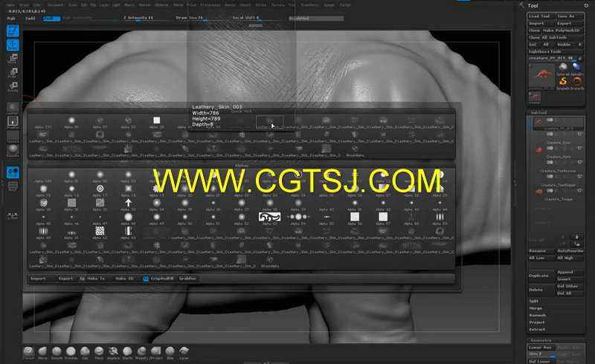Pick the Move brush in bottom shelf
This screenshot has width=595, height=364.
(42, 353)
